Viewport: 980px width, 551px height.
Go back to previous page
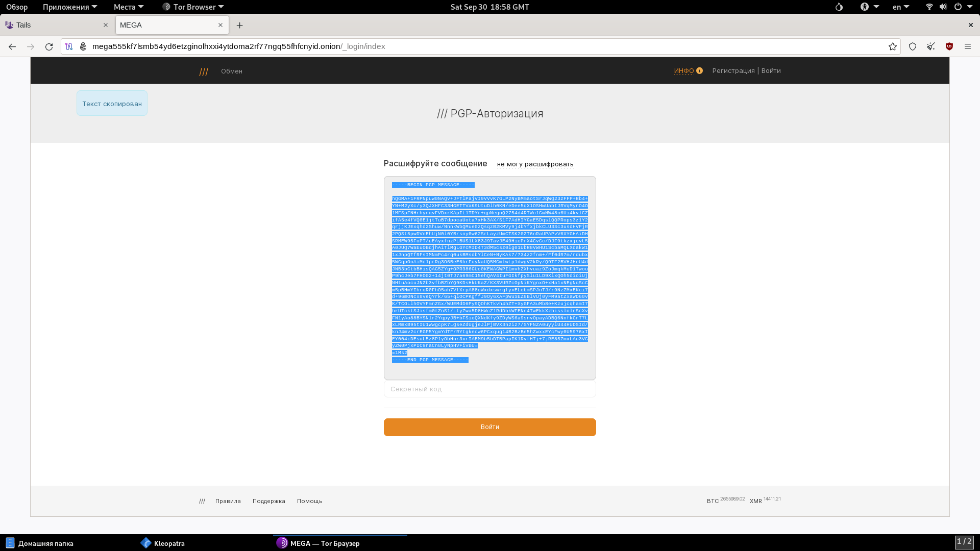tap(12, 46)
